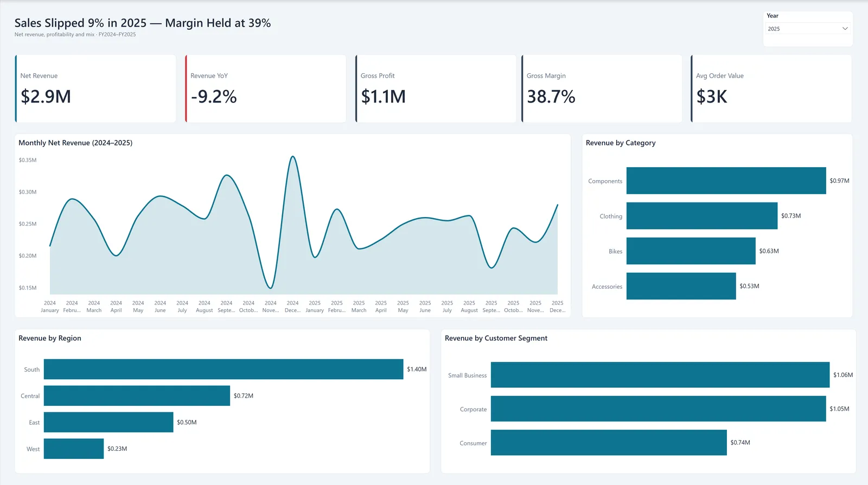This screenshot has width=868, height=485.
Task: Click the $0.35M y-axis label
Action: click(x=28, y=160)
